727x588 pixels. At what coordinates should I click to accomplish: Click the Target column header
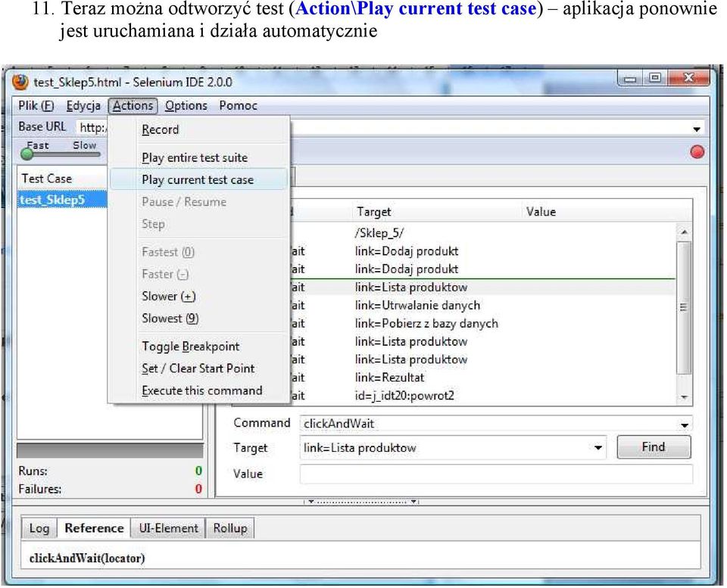(x=436, y=212)
